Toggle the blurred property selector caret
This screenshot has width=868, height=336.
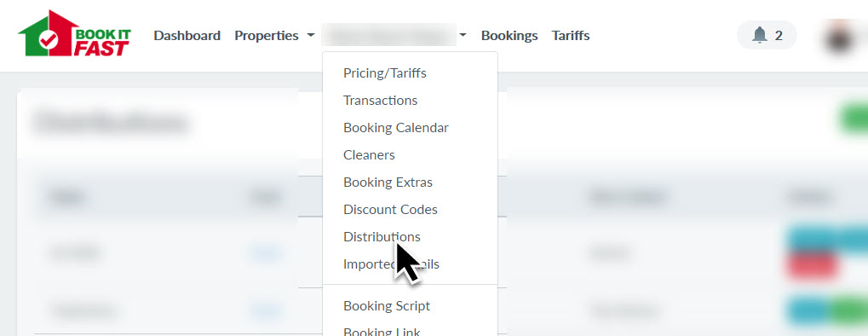(x=463, y=36)
